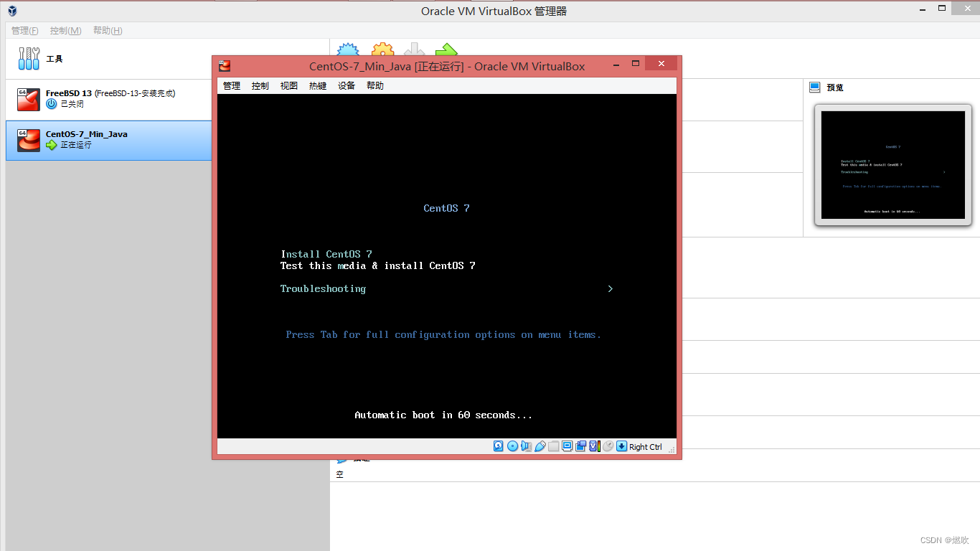
Task: Click the CPU virtualization status icon
Action: coord(595,446)
